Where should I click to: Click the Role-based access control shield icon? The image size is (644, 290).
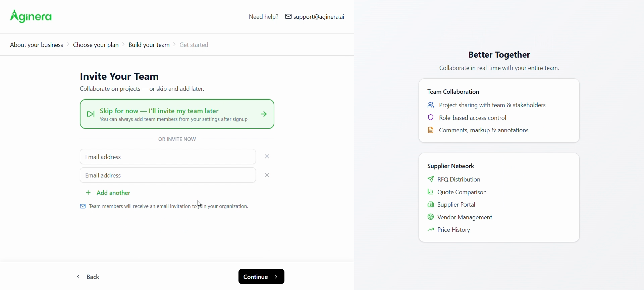431,118
